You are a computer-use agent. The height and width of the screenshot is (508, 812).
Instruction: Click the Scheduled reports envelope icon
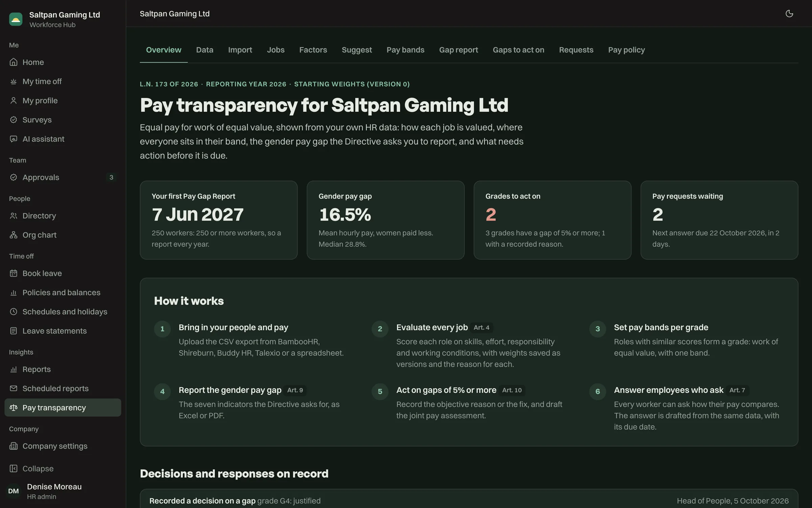(14, 388)
